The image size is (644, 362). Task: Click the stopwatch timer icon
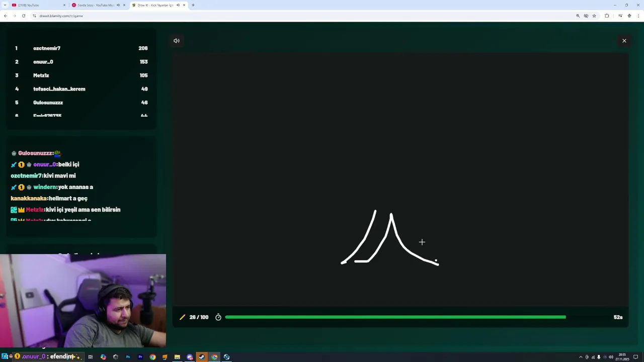pos(218,317)
